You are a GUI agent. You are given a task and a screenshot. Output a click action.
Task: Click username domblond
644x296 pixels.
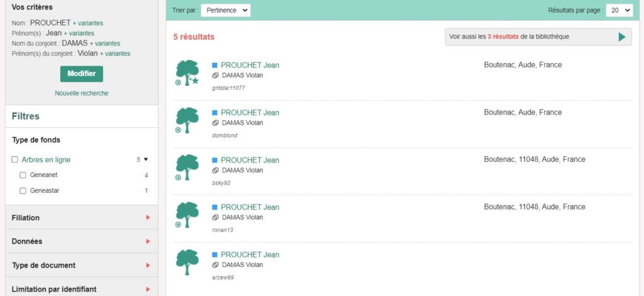[x=225, y=135]
